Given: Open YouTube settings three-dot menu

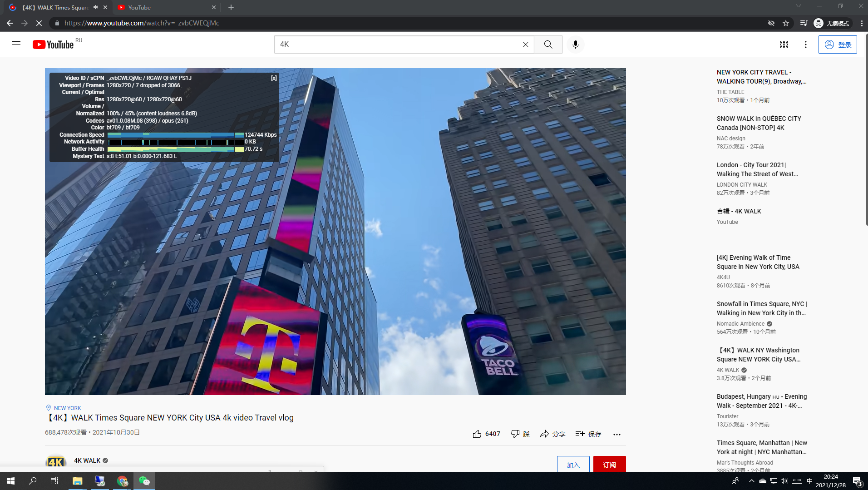Looking at the screenshot, I should coord(806,44).
